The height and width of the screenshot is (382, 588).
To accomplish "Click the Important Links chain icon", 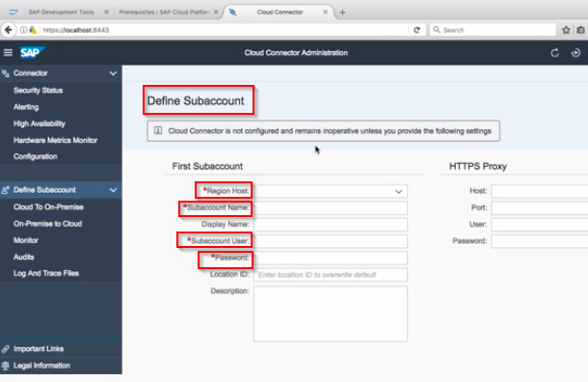I will (5, 349).
